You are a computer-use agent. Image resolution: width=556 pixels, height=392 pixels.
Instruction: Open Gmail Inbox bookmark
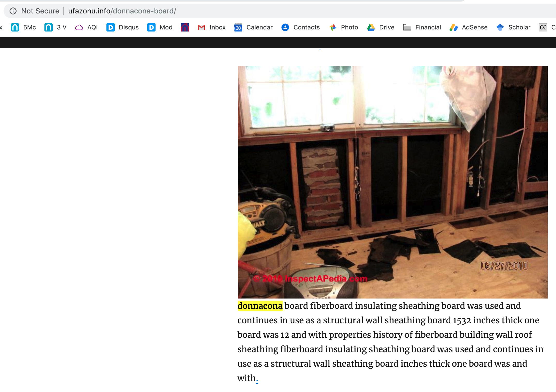pyautogui.click(x=211, y=27)
